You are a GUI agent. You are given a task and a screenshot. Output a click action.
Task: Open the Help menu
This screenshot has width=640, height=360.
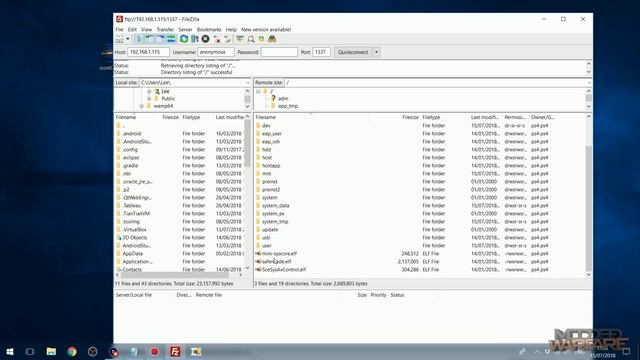(231, 29)
